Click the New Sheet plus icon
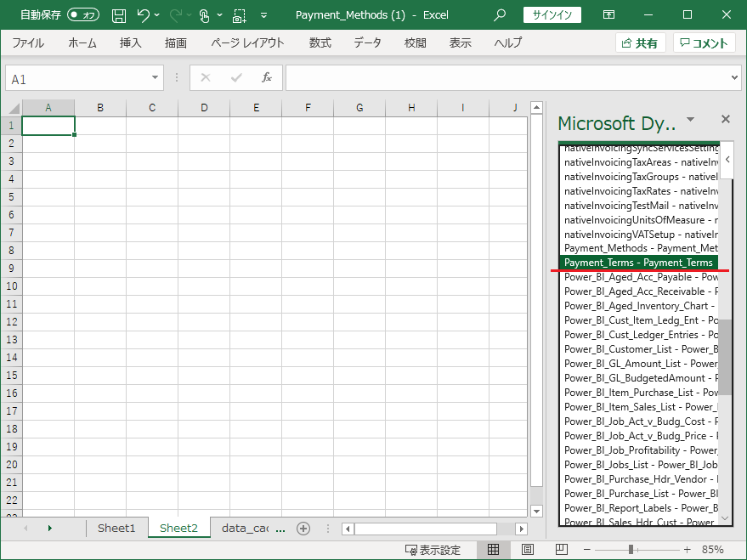747x560 pixels. click(303, 528)
